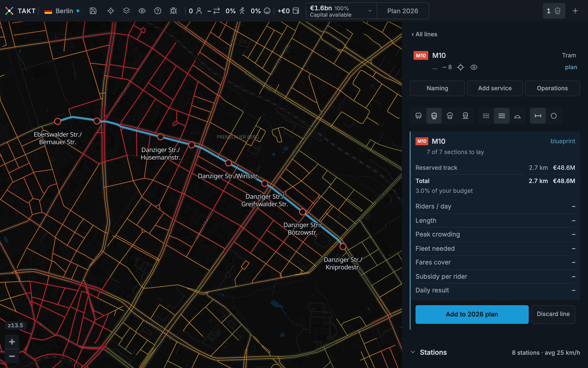Select the end-to-end line shape icon

538,116
